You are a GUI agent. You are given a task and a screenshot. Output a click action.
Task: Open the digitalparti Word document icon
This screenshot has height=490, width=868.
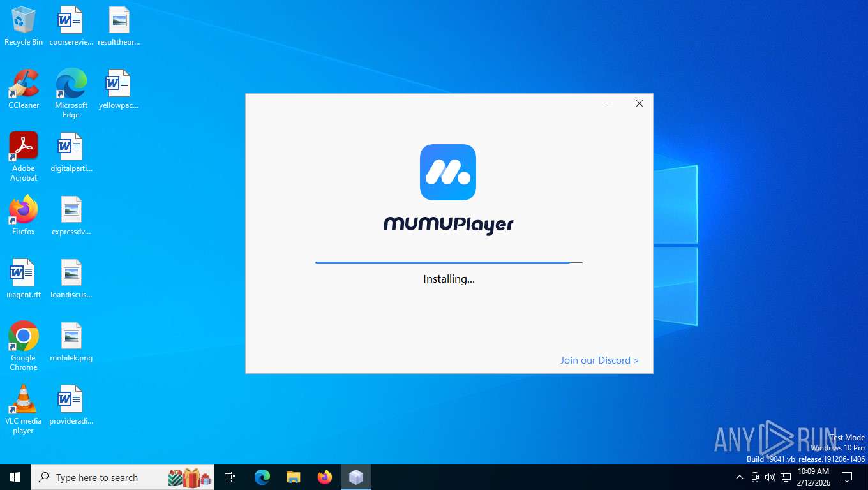pos(71,153)
